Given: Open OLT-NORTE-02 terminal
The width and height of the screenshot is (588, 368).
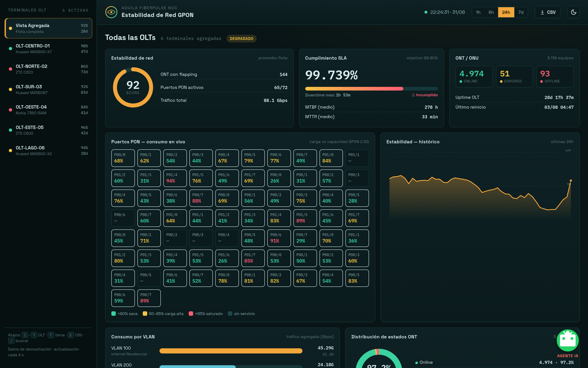Looking at the screenshot, I should click(48, 69).
